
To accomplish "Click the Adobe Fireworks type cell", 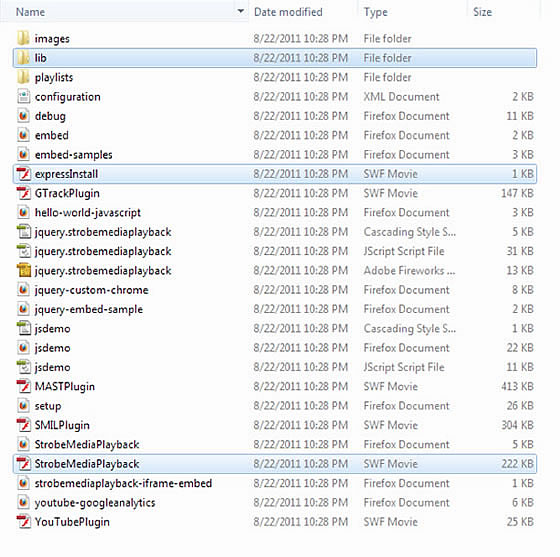I will (409, 270).
